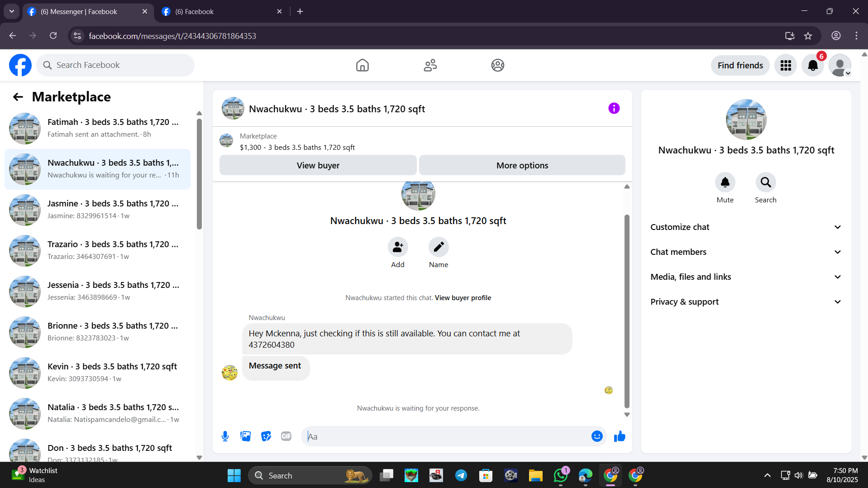Click the Search Facebook field
The height and width of the screenshot is (488, 868).
click(115, 65)
